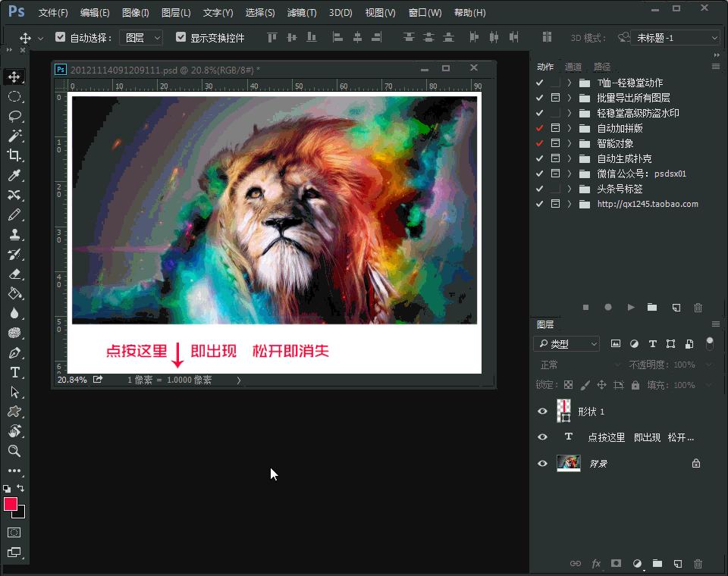Toggle the 自动选择 checkbox
Image resolution: width=728 pixels, height=576 pixels.
tap(60, 36)
